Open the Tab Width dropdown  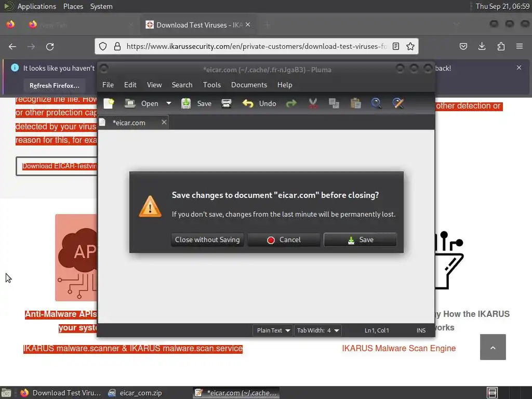point(318,330)
